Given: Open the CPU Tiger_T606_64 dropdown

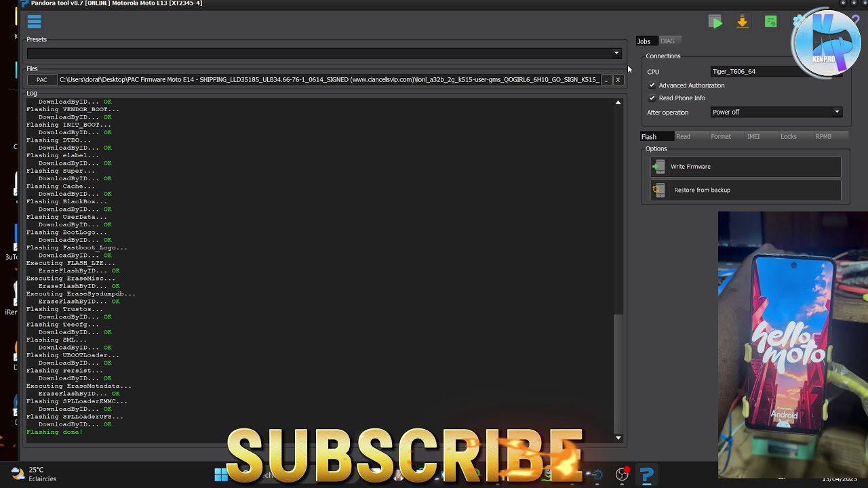Looking at the screenshot, I should (x=776, y=71).
